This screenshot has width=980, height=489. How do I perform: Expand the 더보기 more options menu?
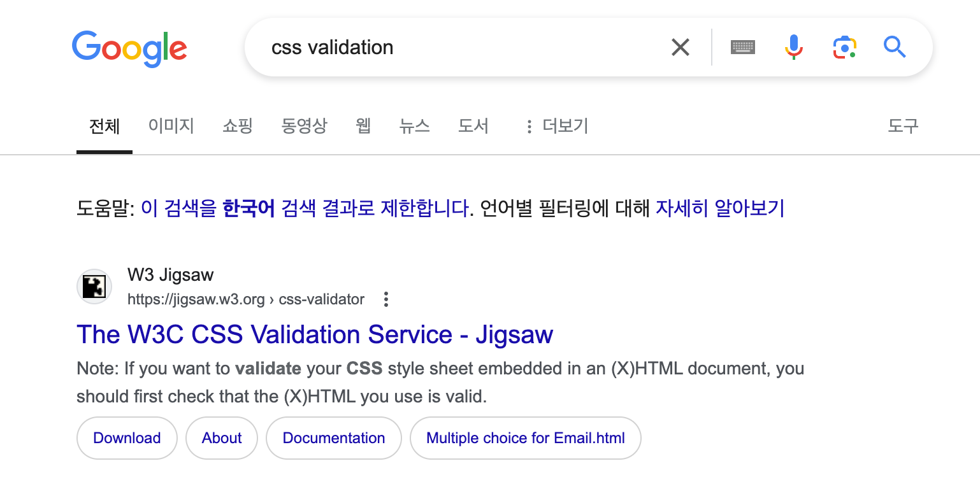[556, 126]
